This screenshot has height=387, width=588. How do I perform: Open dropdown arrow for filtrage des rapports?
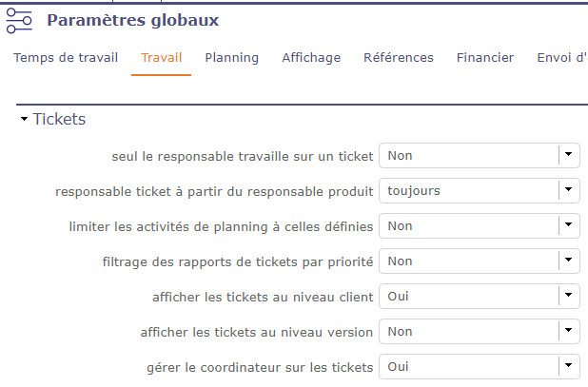pos(568,261)
